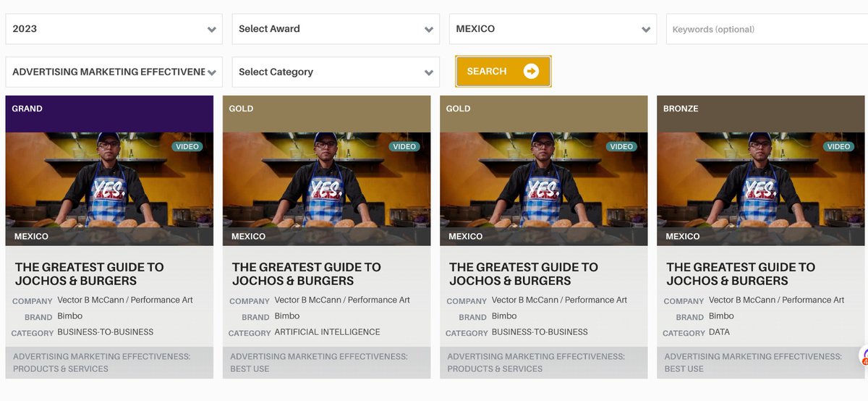The image size is (868, 401).
Task: Click the VIDEO badge on the BRONZE card
Action: (x=838, y=146)
